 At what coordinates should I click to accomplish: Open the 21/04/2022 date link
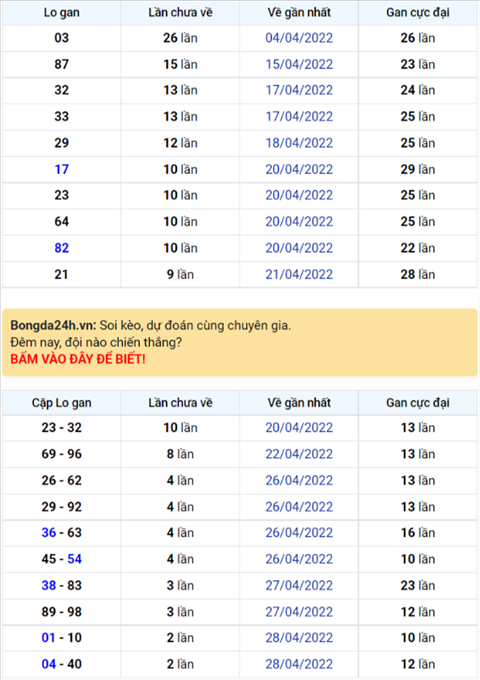pyautogui.click(x=299, y=275)
